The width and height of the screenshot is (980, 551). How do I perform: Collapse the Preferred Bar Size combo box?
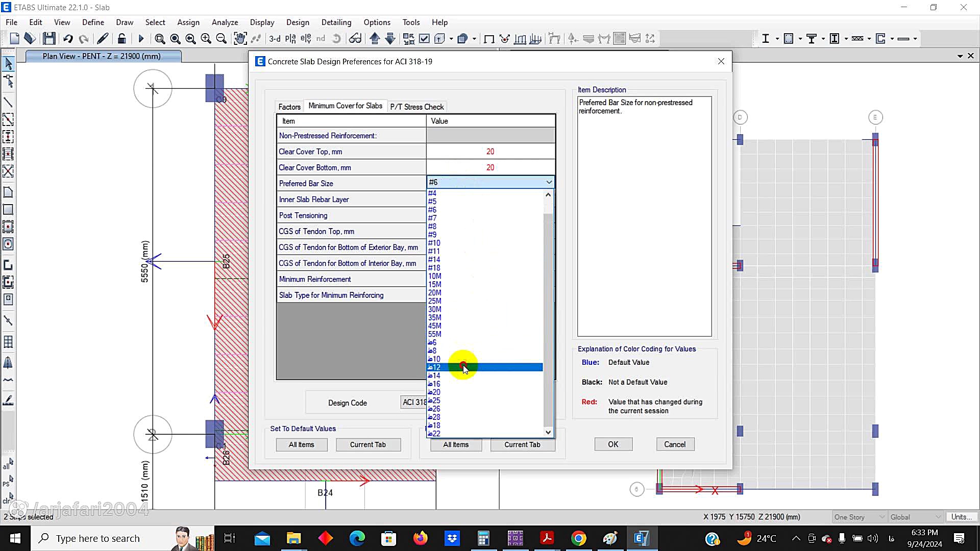tap(549, 182)
